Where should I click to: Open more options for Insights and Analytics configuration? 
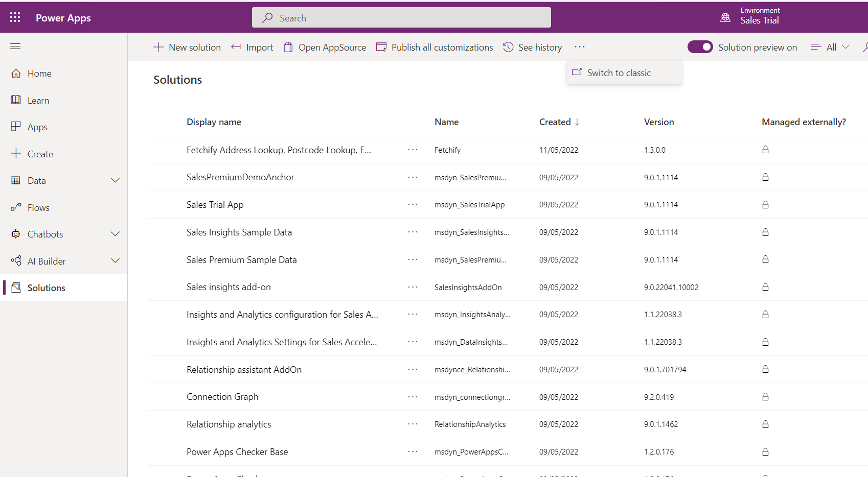click(413, 314)
